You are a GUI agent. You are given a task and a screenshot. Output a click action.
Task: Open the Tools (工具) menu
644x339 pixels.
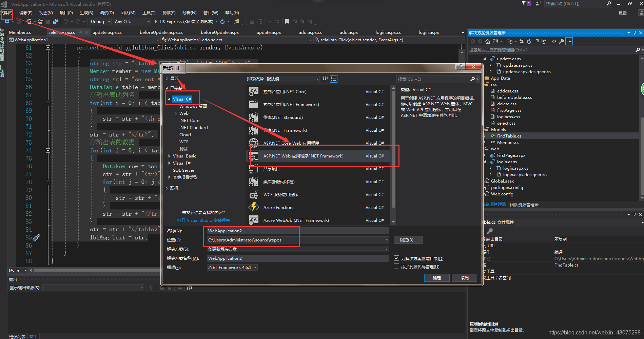tap(149, 13)
